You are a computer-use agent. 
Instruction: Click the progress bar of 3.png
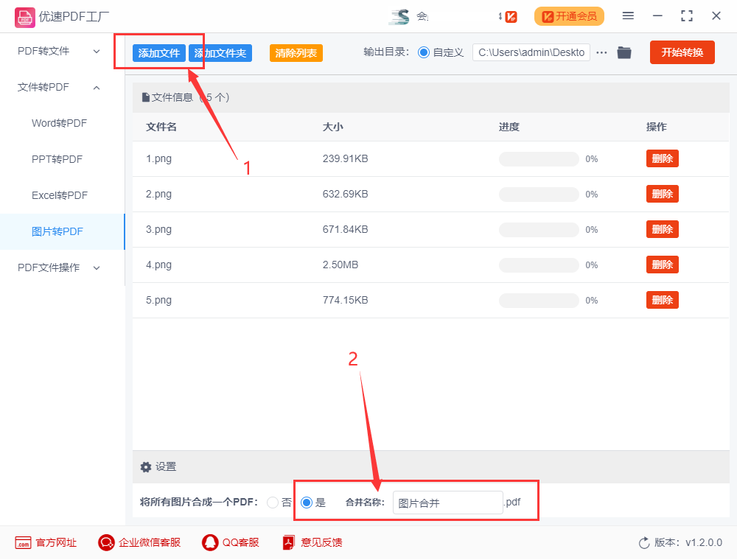click(x=539, y=230)
